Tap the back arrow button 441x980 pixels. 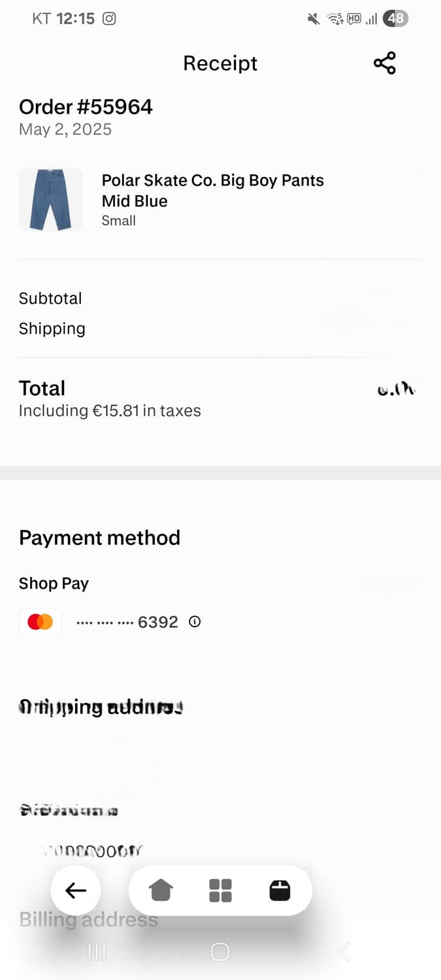click(x=76, y=890)
